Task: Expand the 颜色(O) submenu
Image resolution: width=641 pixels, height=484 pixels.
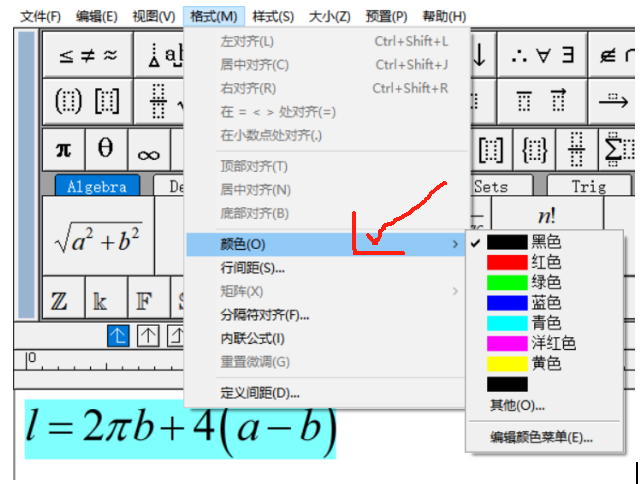Action: [325, 244]
